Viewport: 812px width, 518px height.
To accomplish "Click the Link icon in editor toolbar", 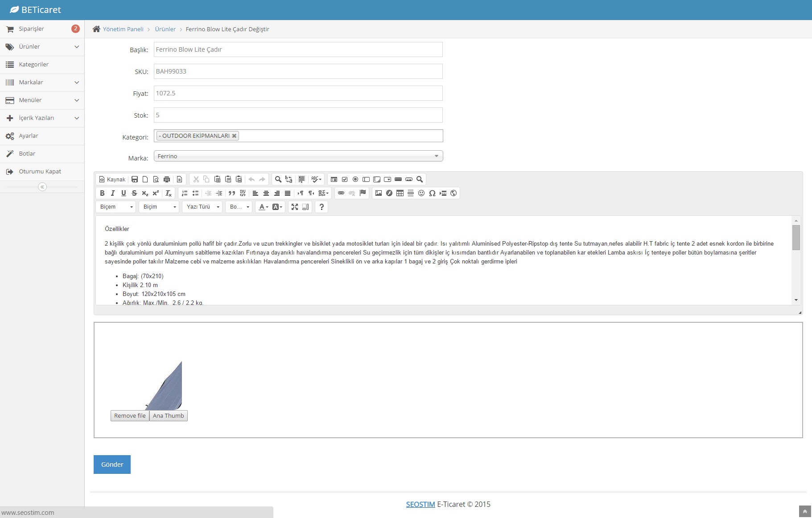I will [x=341, y=193].
